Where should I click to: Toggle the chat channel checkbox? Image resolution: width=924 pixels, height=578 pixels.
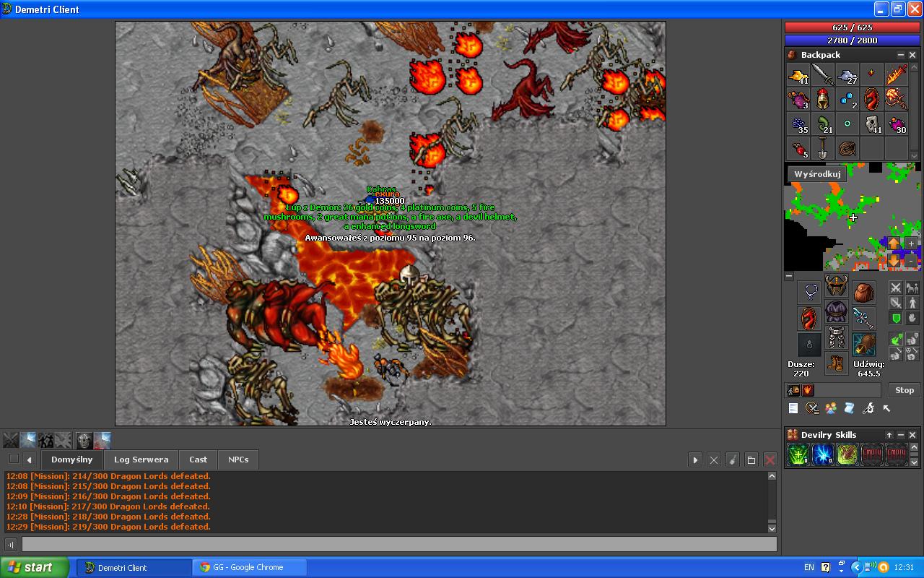point(14,459)
